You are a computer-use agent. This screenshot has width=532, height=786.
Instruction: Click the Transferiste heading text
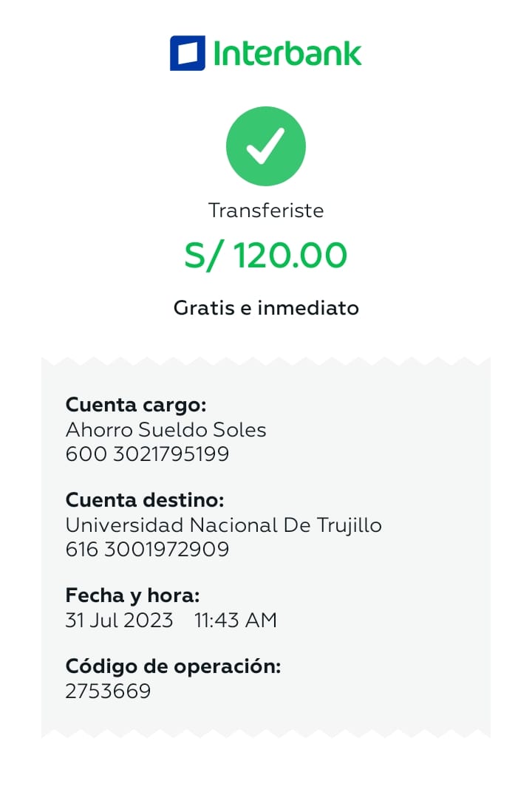pyautogui.click(x=266, y=211)
